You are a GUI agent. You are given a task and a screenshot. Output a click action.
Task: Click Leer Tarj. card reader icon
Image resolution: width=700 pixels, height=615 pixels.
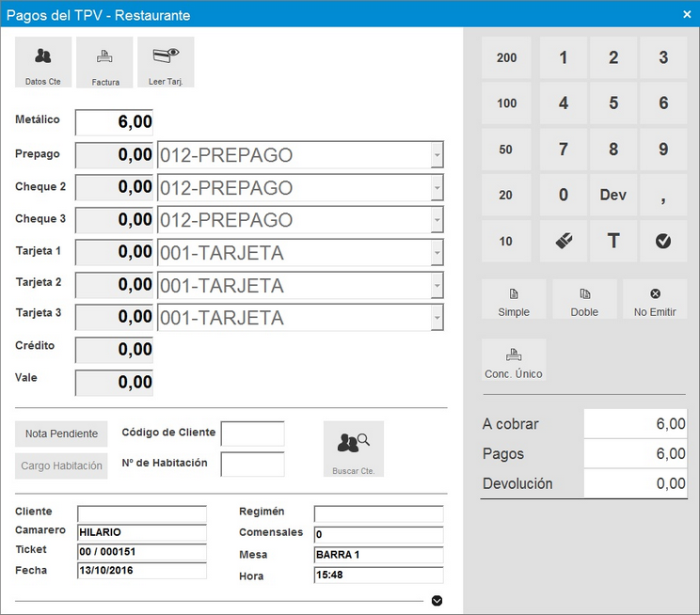click(x=166, y=62)
